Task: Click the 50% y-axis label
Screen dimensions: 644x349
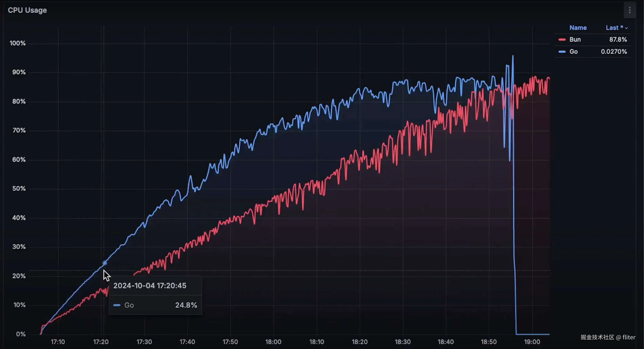Action: (19, 188)
